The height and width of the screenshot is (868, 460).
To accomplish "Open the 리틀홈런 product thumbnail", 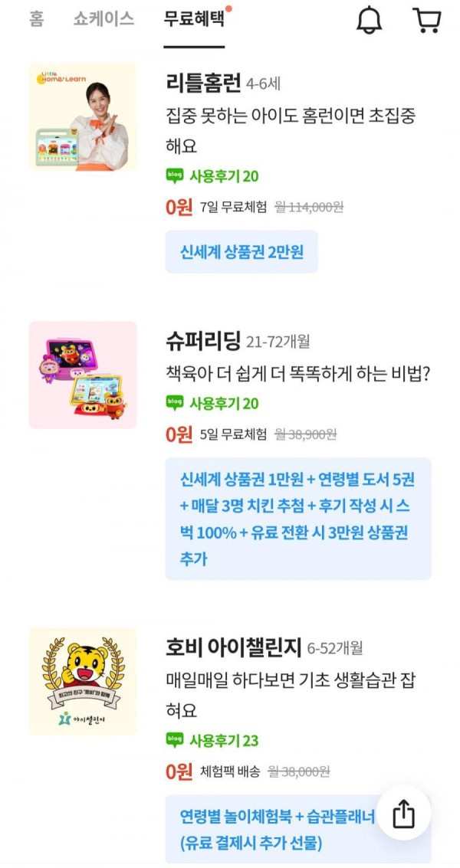I will pyautogui.click(x=83, y=116).
